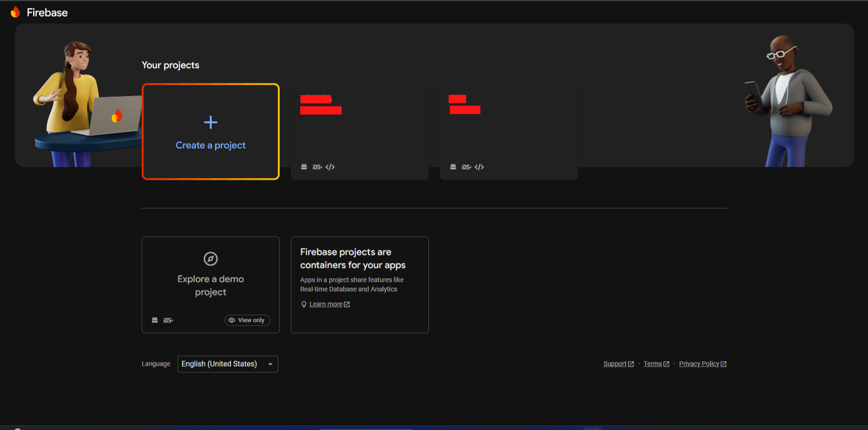Open the Learn more link
This screenshot has width=868, height=430.
326,304
